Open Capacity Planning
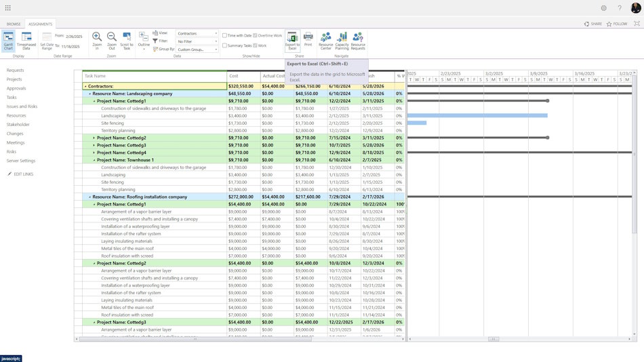This screenshot has width=644, height=362. (342, 41)
